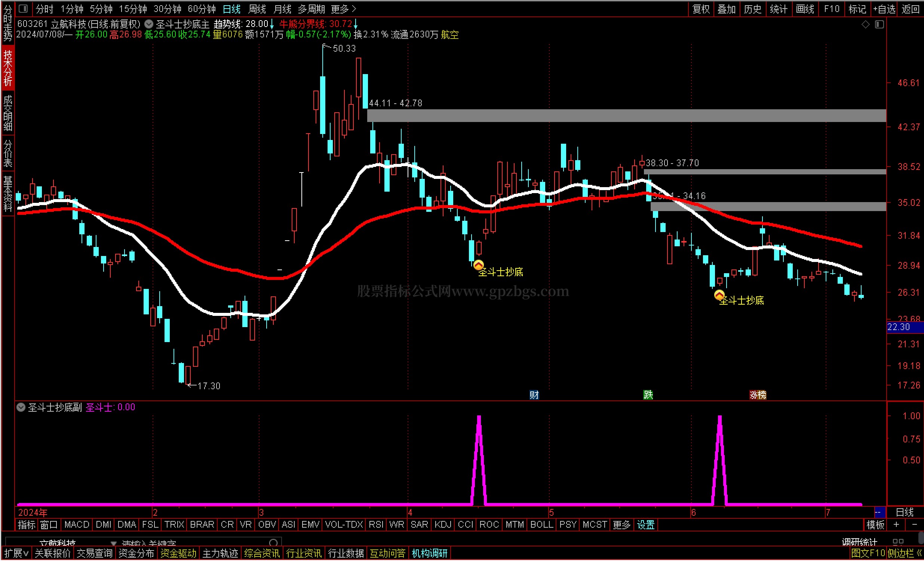Expand the 更多 periods chevron
The width and height of the screenshot is (924, 561).
tap(354, 9)
